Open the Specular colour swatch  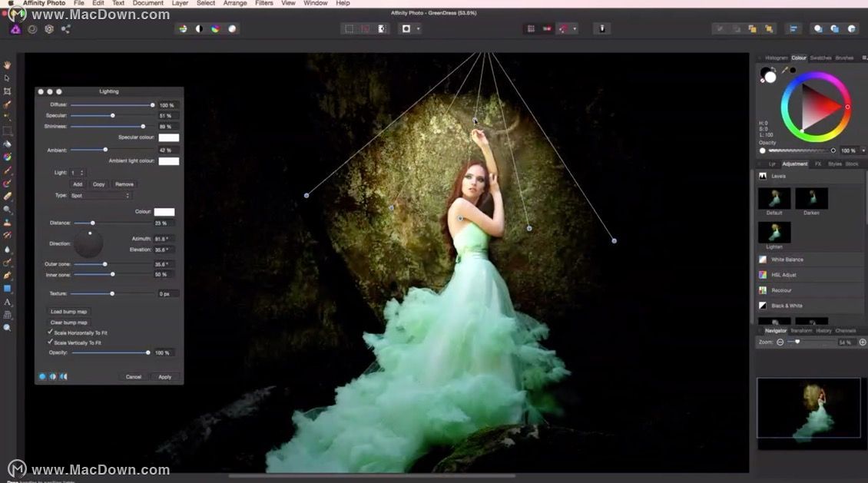click(169, 137)
